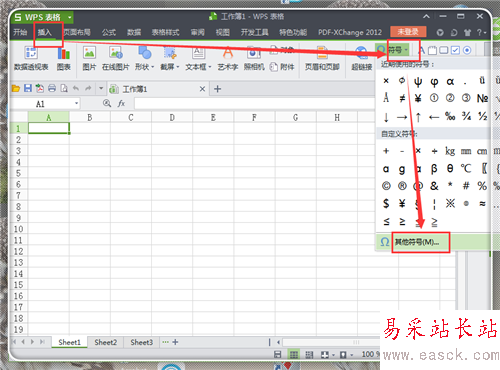Open the PDF-XChange 2012 tab
500x370 pixels.
coord(350,32)
